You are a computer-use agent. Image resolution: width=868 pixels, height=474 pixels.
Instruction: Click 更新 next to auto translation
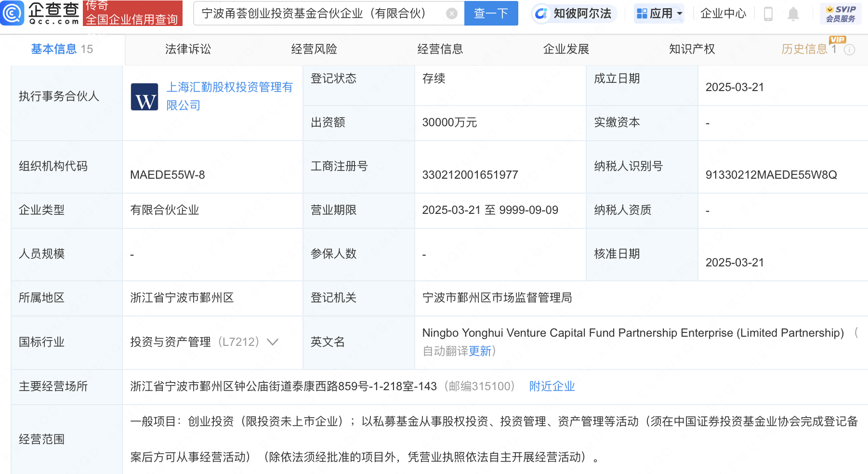pyautogui.click(x=480, y=351)
